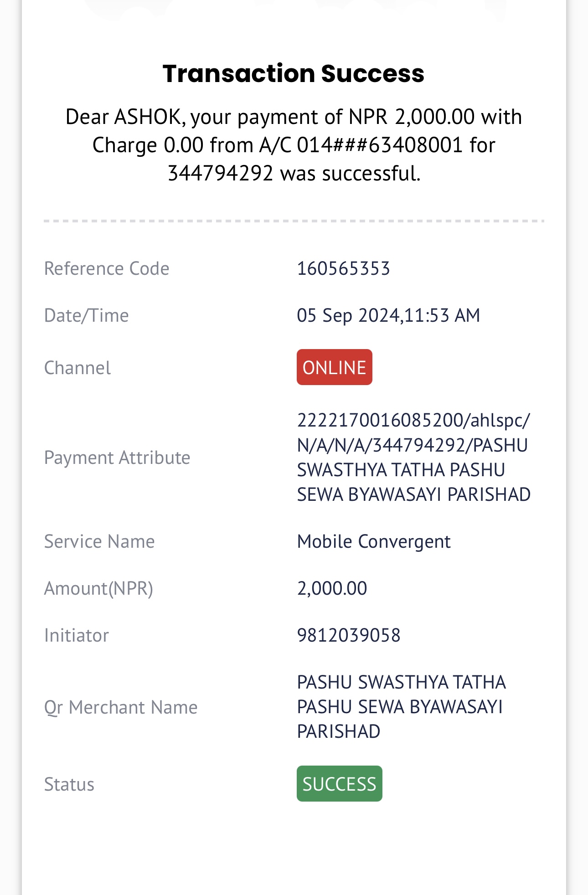Click the Channel label

point(77,368)
